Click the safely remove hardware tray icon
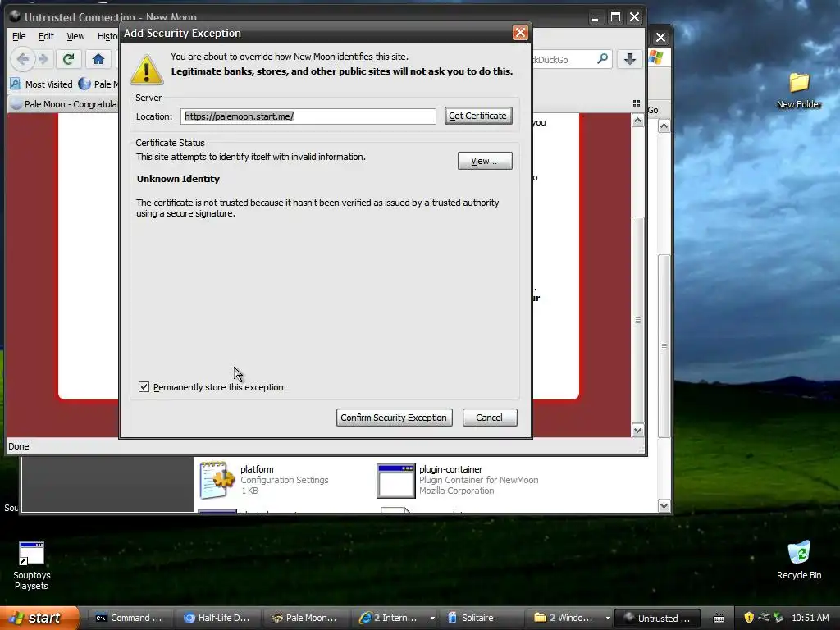The height and width of the screenshot is (630, 840). pyautogui.click(x=778, y=618)
